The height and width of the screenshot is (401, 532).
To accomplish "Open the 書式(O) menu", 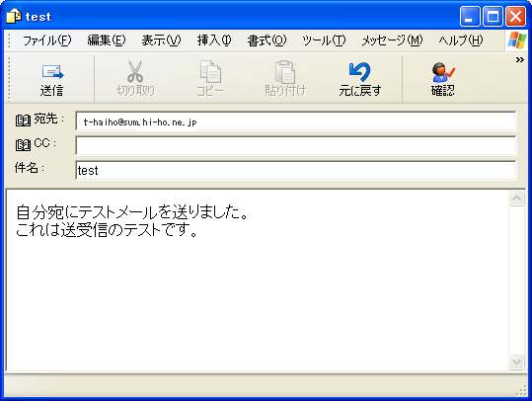I will point(266,40).
